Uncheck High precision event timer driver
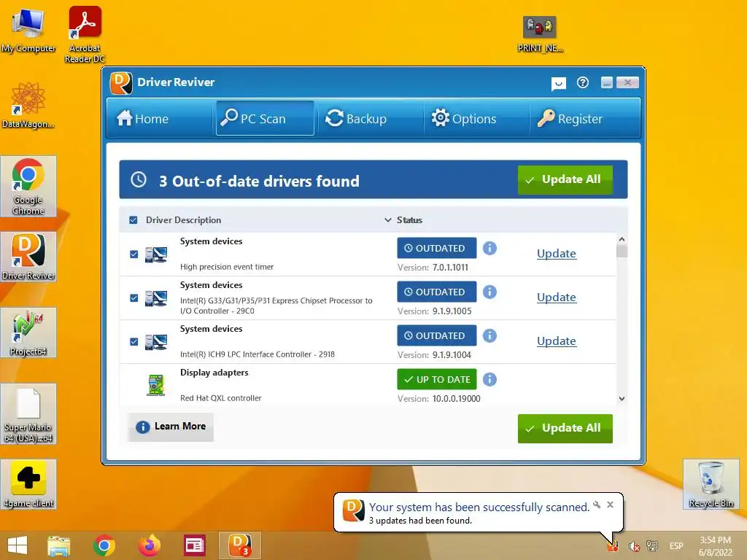The image size is (747, 560). [134, 254]
